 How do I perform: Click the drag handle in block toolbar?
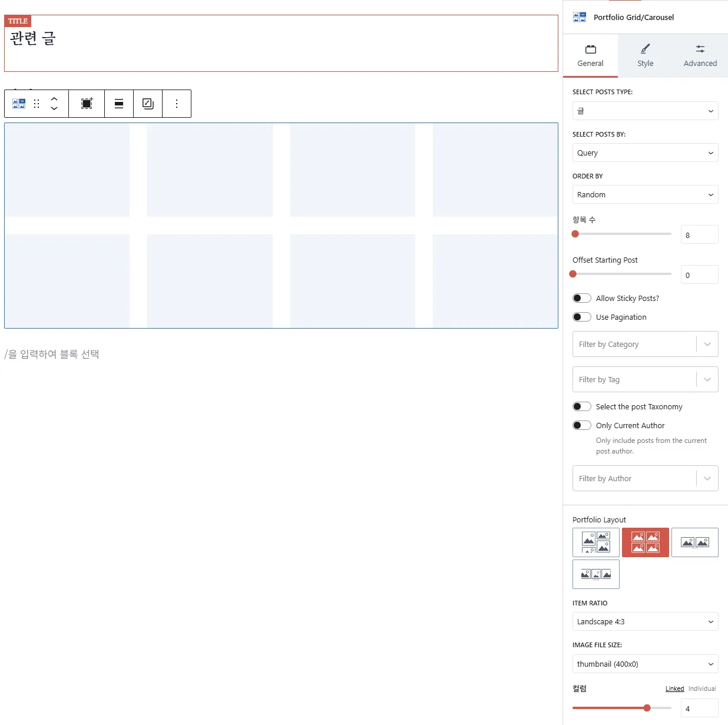(37, 104)
